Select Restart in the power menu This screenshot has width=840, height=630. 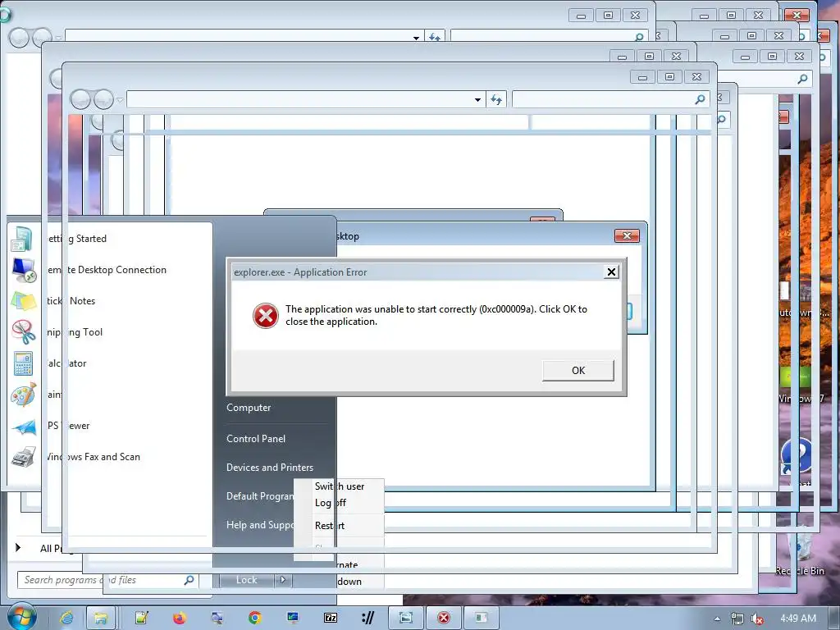click(330, 526)
